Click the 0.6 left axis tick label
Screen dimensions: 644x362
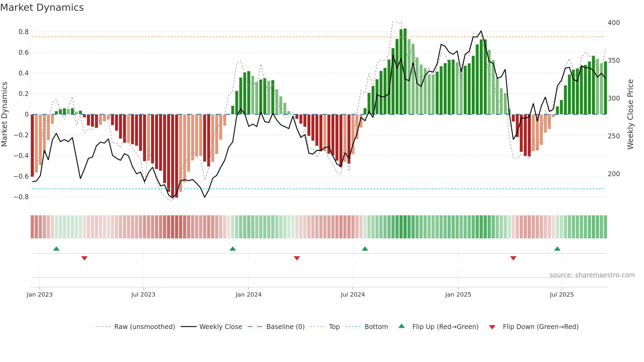point(24,53)
